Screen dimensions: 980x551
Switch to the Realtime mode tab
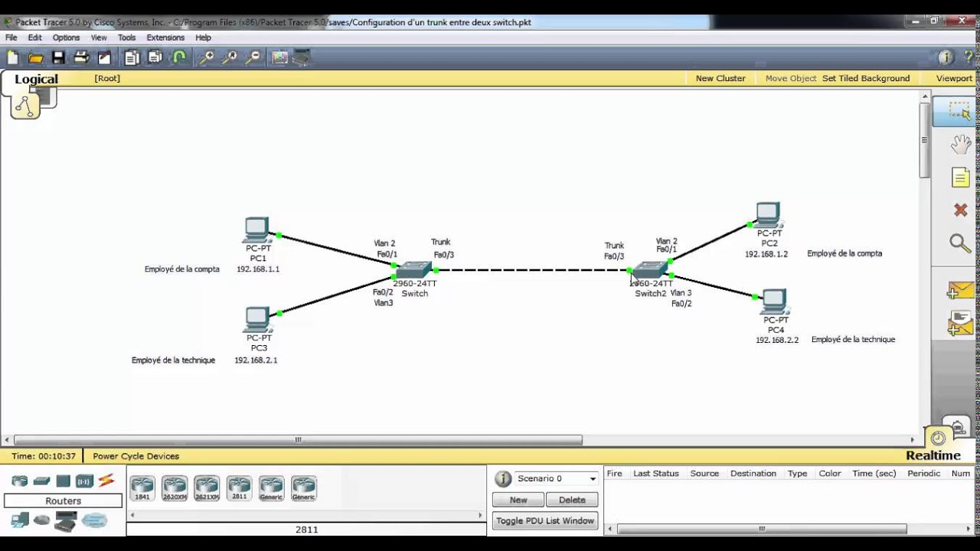pyautogui.click(x=933, y=455)
